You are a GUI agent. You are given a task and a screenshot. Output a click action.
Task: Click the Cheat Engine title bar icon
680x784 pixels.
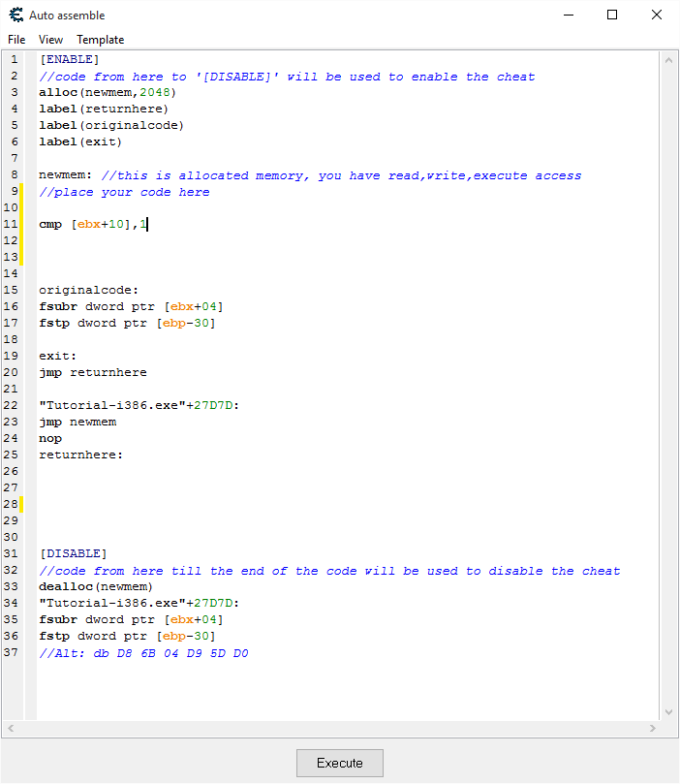point(15,16)
